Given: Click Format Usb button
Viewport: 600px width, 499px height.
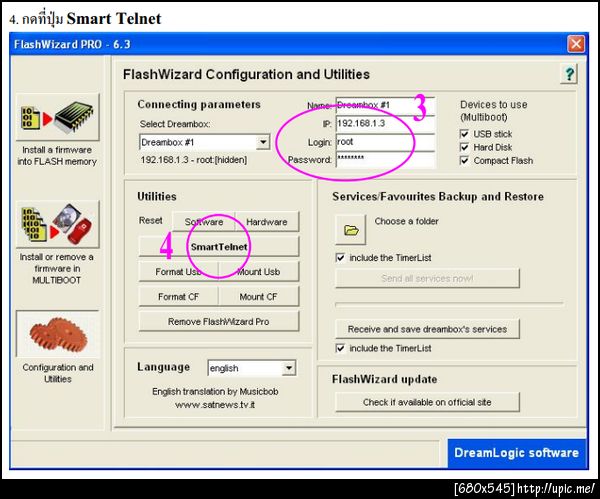Looking at the screenshot, I should click(178, 272).
